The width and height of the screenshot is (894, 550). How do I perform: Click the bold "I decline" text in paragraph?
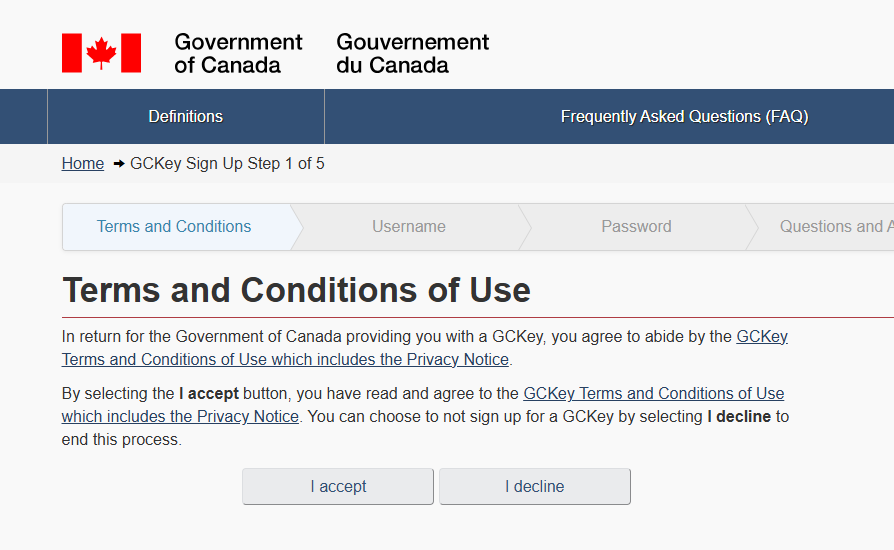click(x=739, y=417)
